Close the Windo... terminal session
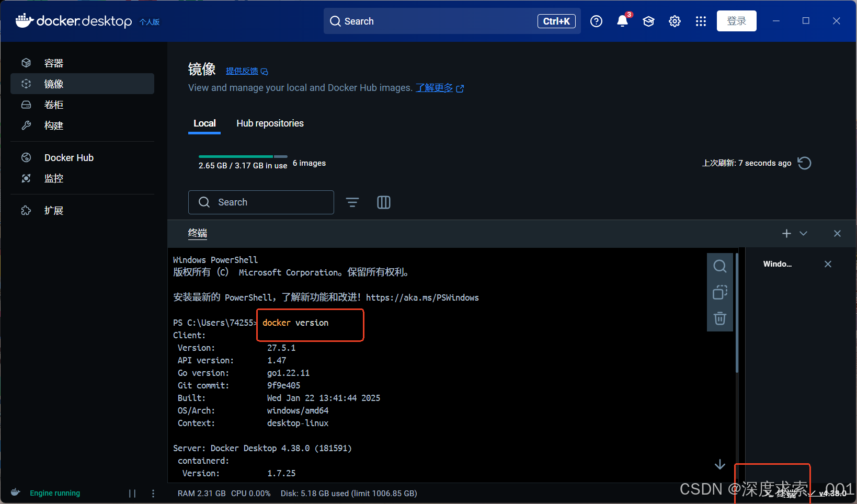 [x=828, y=264]
